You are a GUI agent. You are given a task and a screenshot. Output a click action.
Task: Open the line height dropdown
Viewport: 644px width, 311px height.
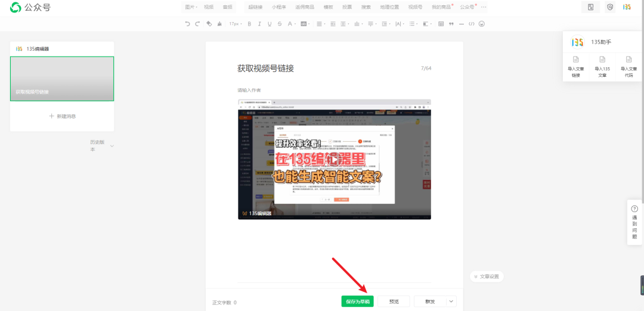tap(385, 24)
